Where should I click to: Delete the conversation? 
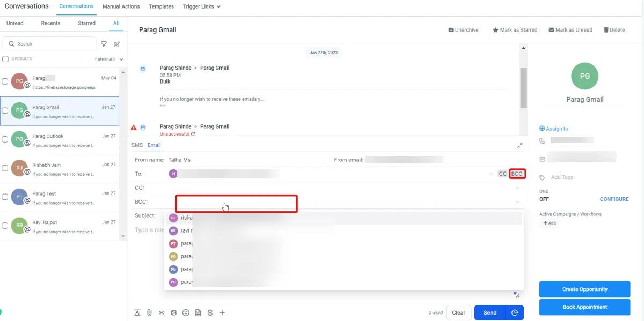pos(614,30)
